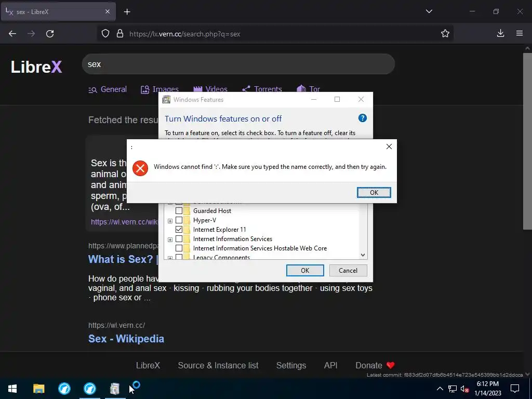
Task: Click the padlock site info icon
Action: [x=120, y=34]
